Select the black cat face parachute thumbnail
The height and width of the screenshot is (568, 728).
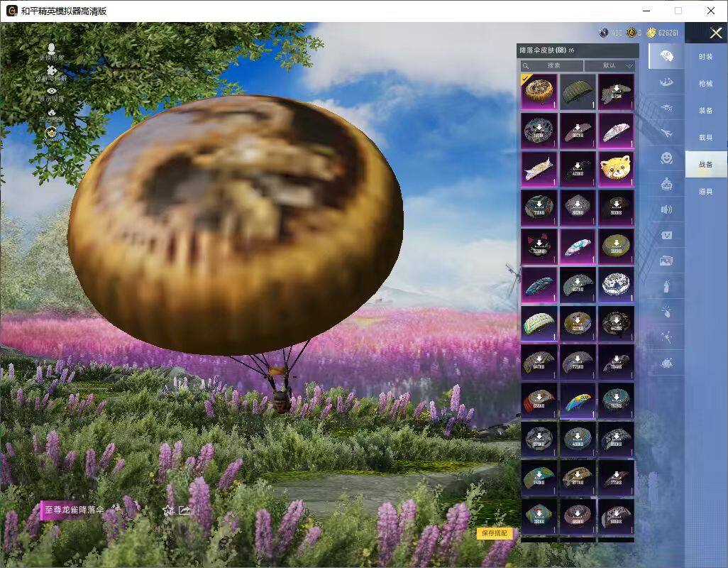(x=539, y=246)
